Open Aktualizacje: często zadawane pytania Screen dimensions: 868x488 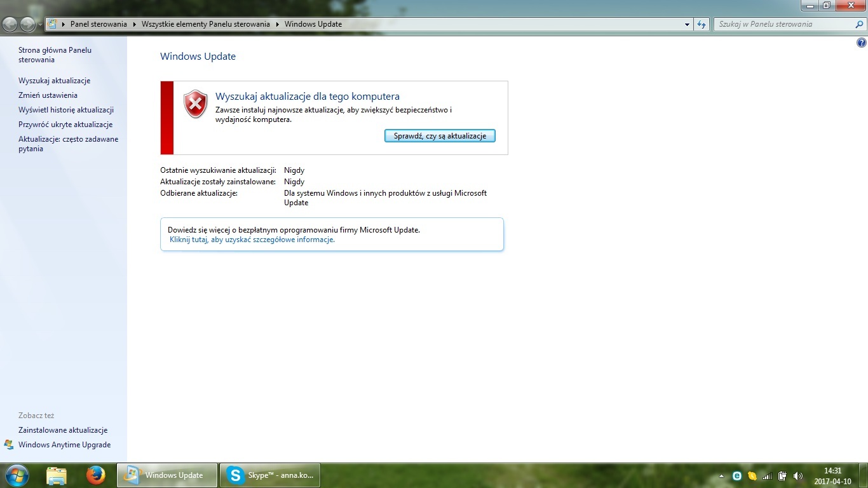click(x=68, y=144)
